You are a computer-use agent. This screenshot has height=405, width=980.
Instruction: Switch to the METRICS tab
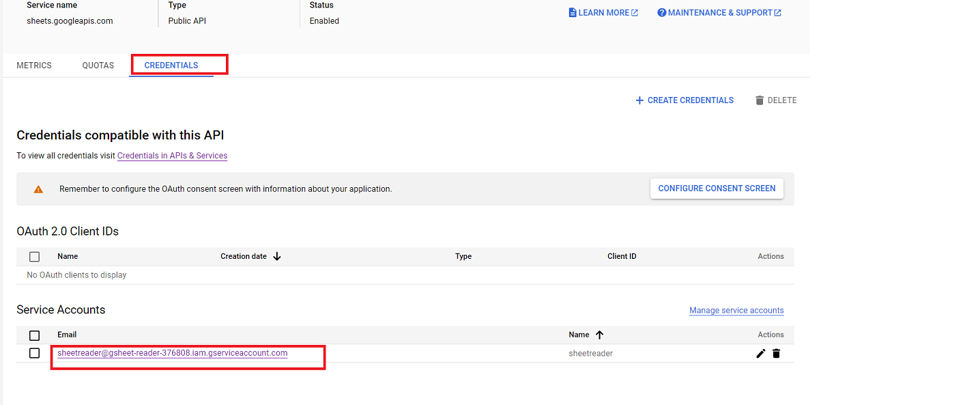click(34, 66)
